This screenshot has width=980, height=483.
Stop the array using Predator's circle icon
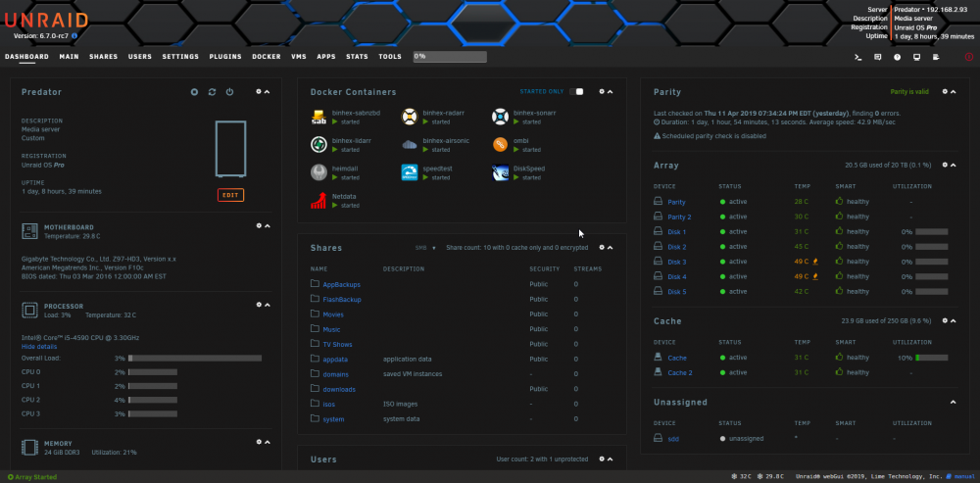pos(194,92)
